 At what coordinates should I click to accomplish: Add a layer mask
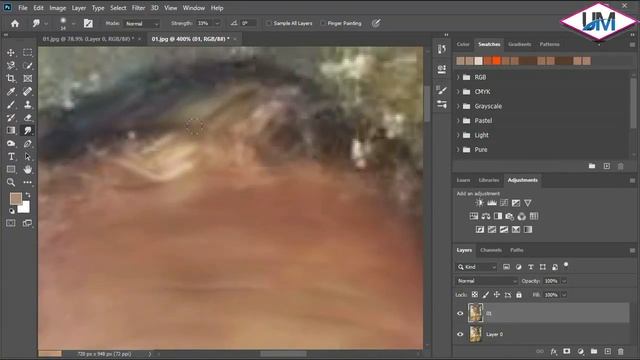(x=567, y=351)
